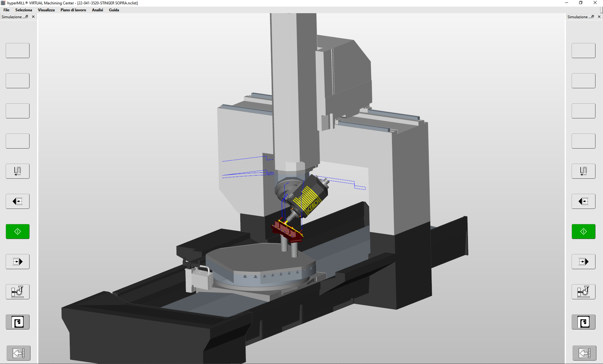Undock the right Simulazione panel

pos(593,17)
